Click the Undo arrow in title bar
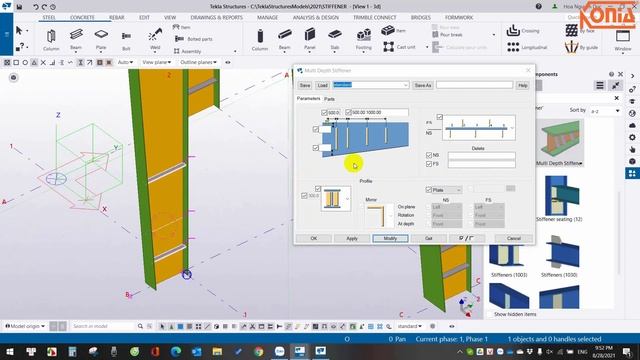This screenshot has width=640, height=360. 36,7
